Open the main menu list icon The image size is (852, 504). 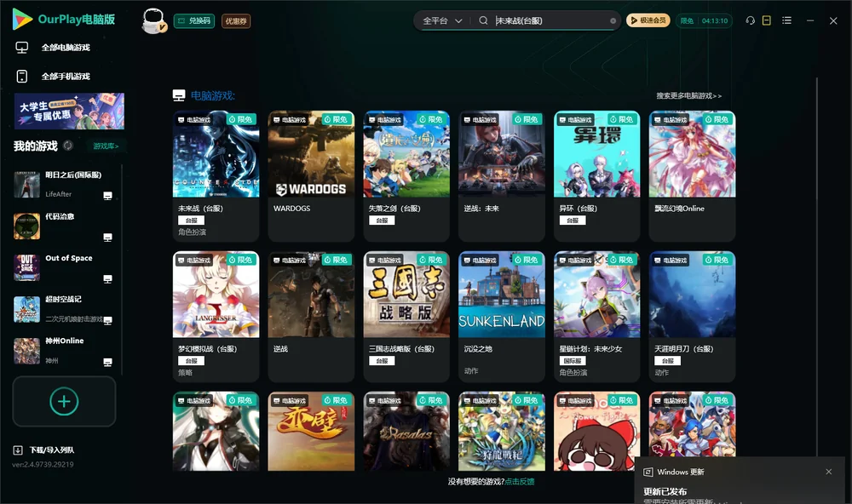coord(786,20)
